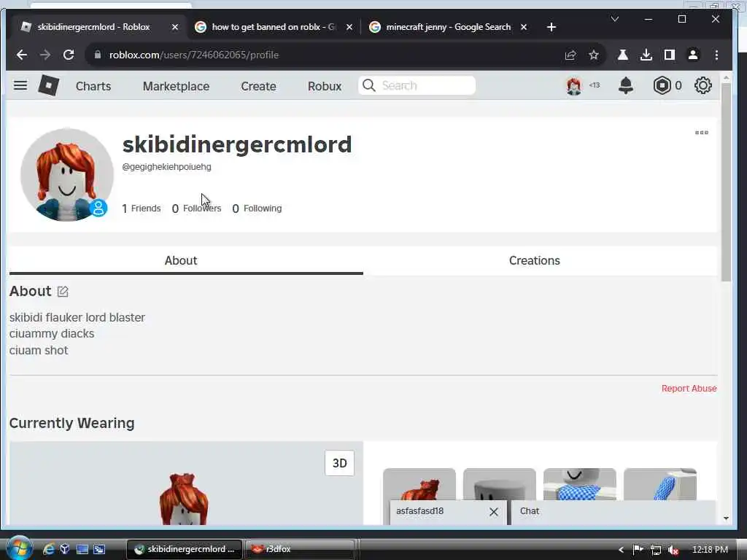Toggle the 3D avatar view button

pyautogui.click(x=340, y=463)
